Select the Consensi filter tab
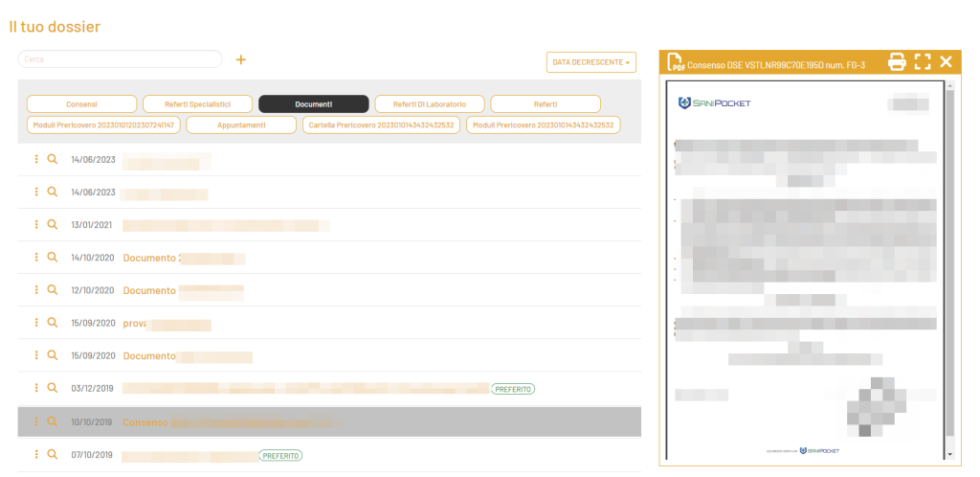 pyautogui.click(x=81, y=103)
